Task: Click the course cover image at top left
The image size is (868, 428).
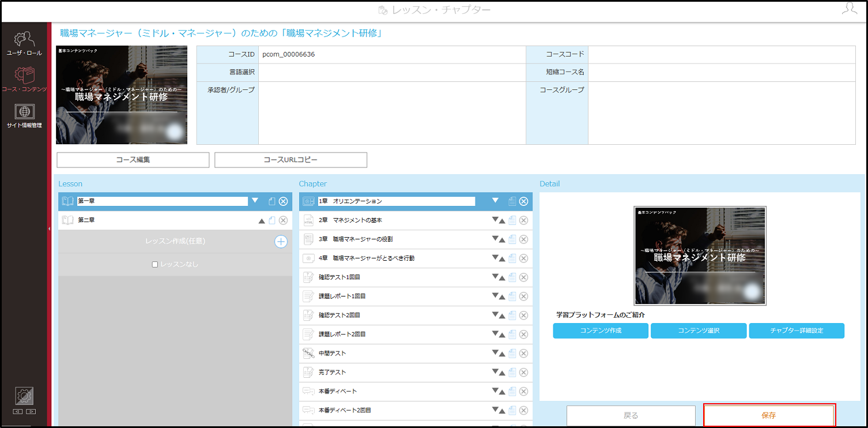Action: point(122,95)
